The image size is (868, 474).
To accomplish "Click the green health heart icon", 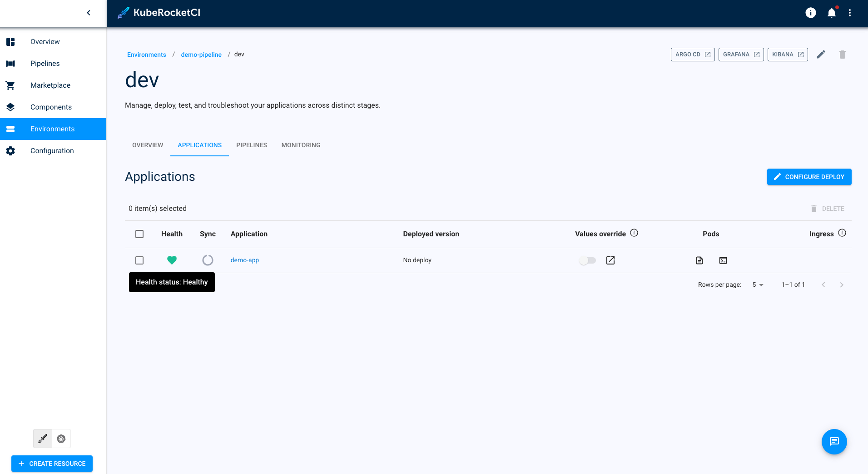I will [172, 260].
